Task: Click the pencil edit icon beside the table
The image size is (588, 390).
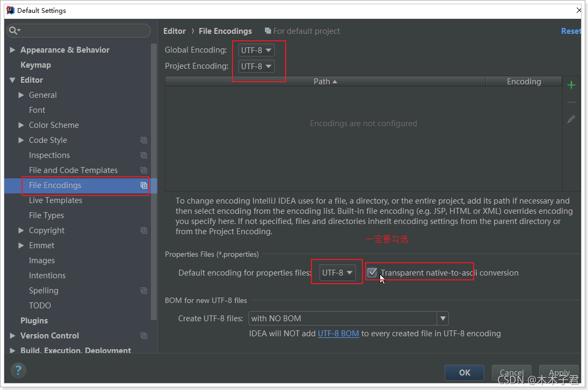Action: click(571, 119)
